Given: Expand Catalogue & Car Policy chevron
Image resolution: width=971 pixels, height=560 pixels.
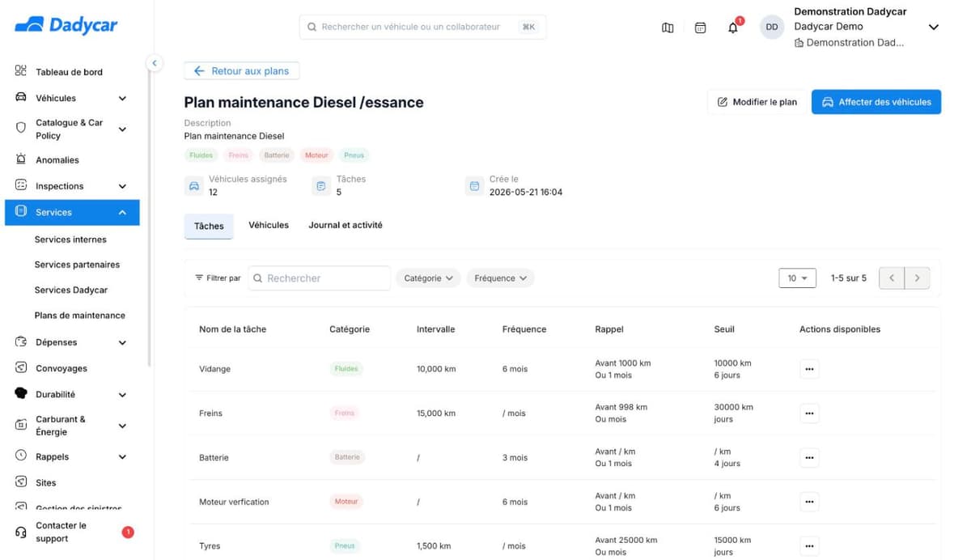Looking at the screenshot, I should [122, 129].
